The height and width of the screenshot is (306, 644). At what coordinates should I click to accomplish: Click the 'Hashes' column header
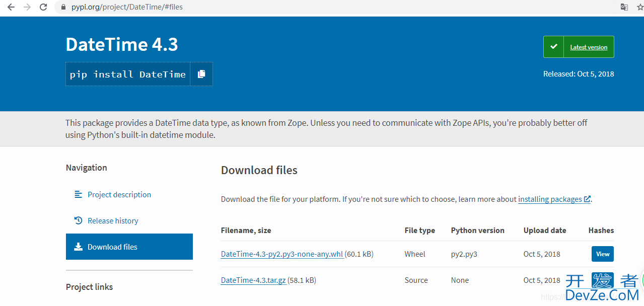coord(601,231)
